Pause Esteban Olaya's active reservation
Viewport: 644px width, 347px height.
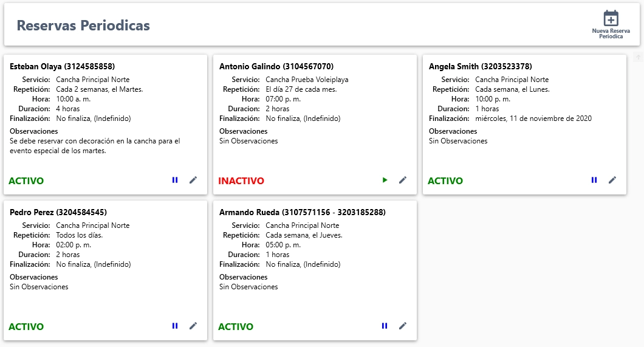coord(175,180)
